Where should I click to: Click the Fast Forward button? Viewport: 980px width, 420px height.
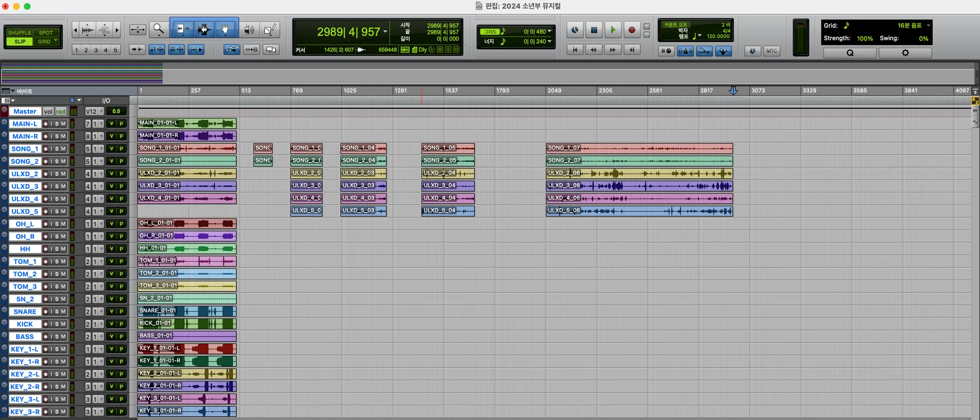[612, 49]
